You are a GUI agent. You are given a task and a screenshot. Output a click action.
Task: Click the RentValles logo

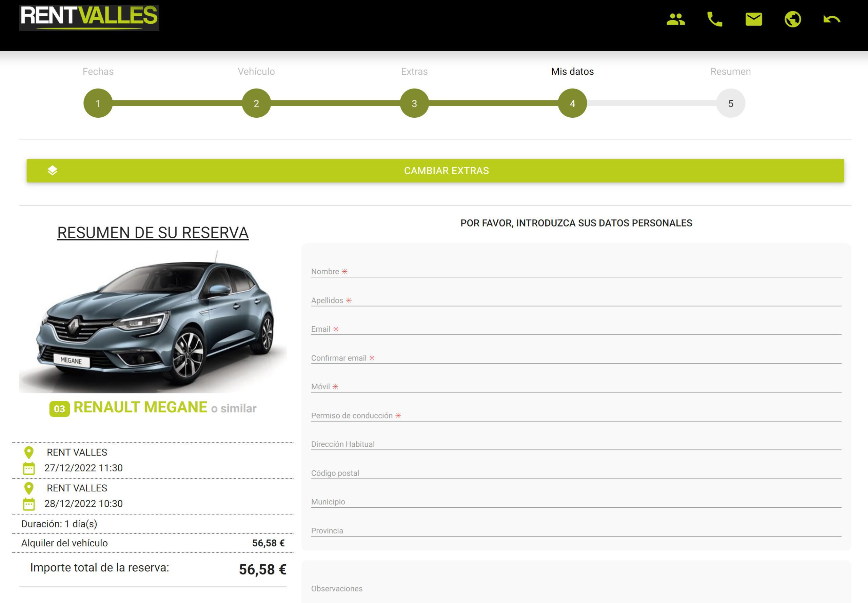click(89, 18)
